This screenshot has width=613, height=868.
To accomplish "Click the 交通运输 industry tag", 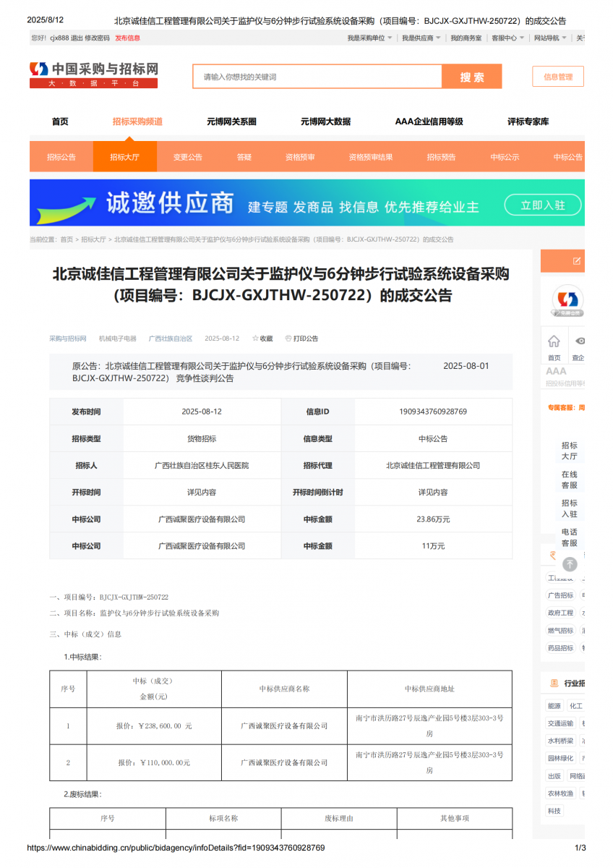I will 560,723.
